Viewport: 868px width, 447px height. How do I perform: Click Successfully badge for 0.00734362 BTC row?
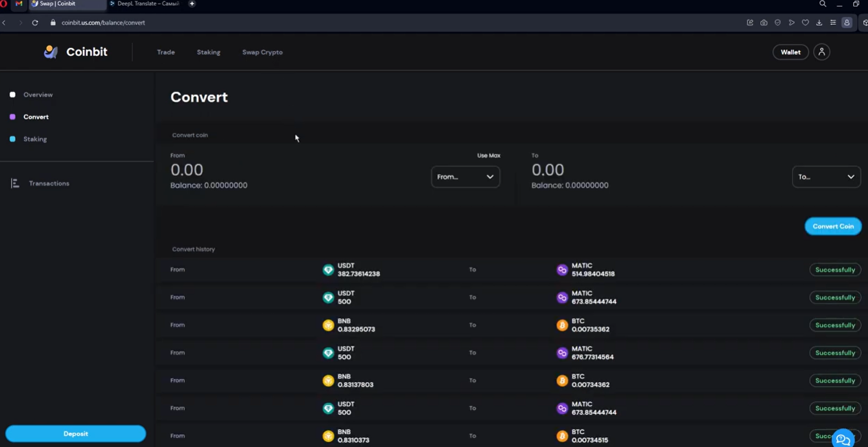835,381
